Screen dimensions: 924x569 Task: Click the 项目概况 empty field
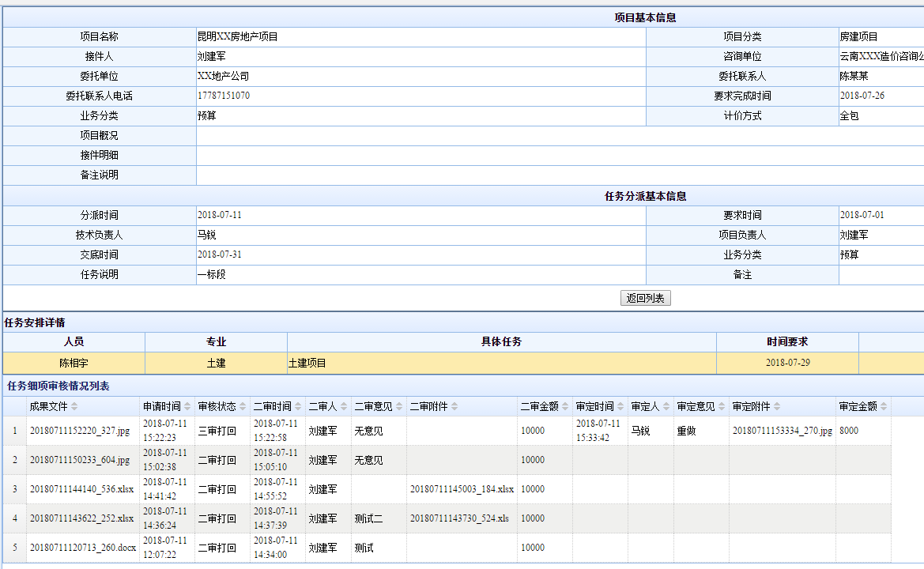pos(553,136)
